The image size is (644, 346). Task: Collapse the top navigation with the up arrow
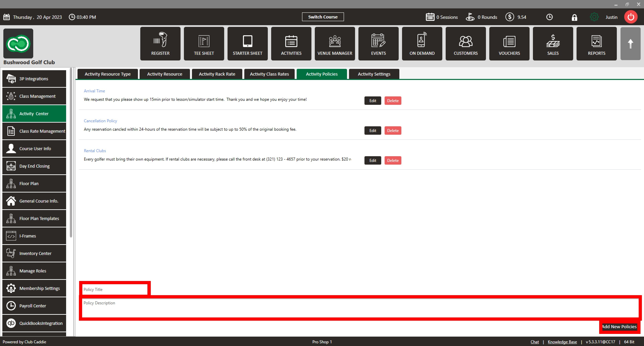(x=631, y=44)
